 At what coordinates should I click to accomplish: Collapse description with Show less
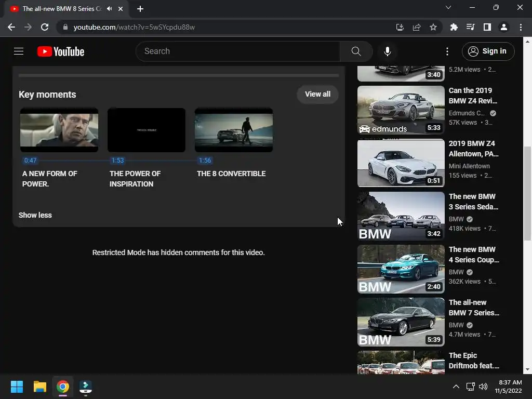(x=35, y=215)
